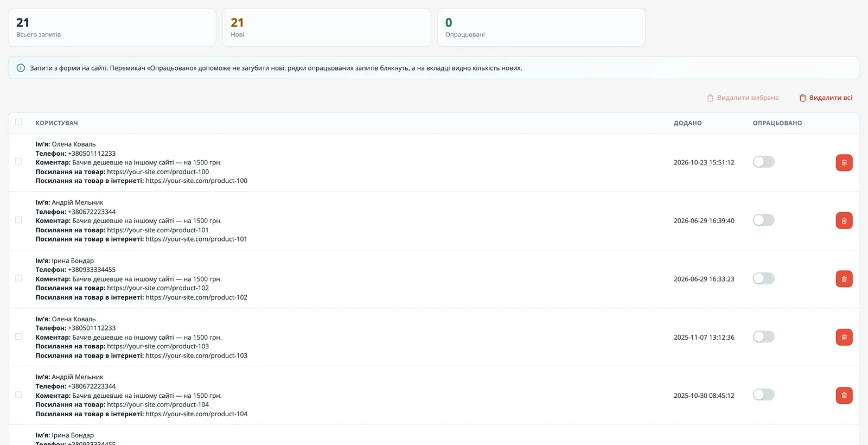Open the Нові stat card
This screenshot has height=445, width=868.
327,27
